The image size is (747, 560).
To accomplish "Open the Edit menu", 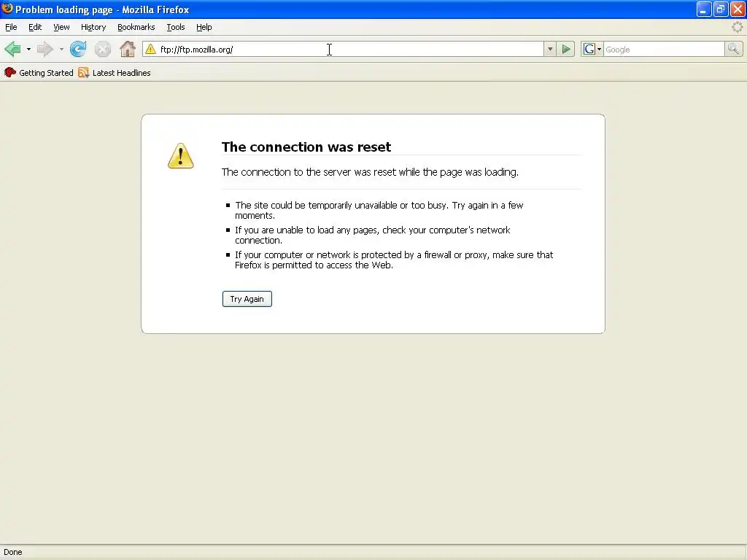I will [x=35, y=27].
